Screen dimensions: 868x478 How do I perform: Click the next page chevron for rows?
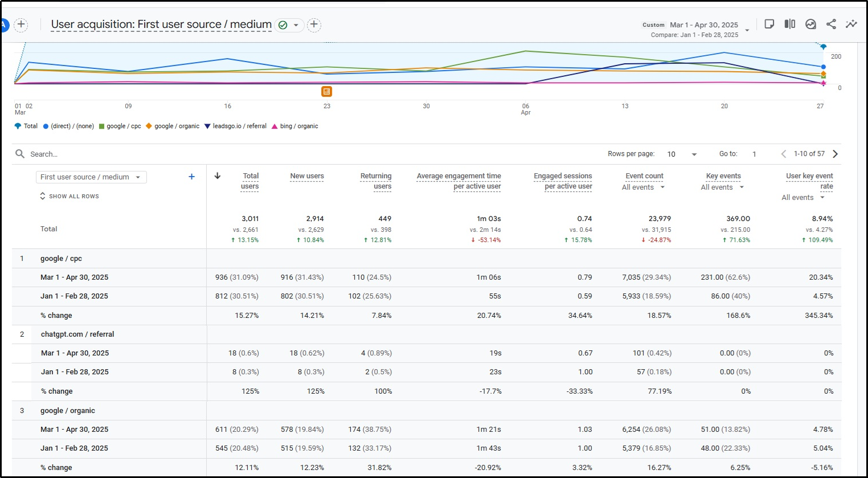(835, 153)
